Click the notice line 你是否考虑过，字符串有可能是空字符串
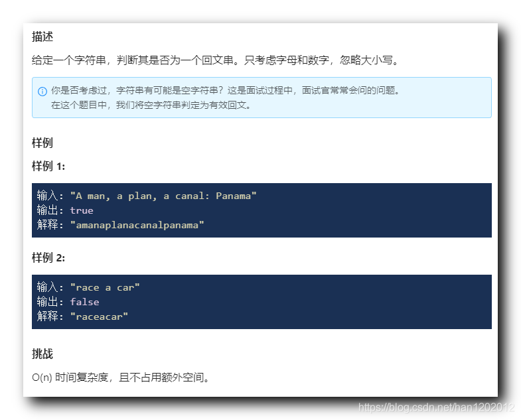 click(x=225, y=90)
